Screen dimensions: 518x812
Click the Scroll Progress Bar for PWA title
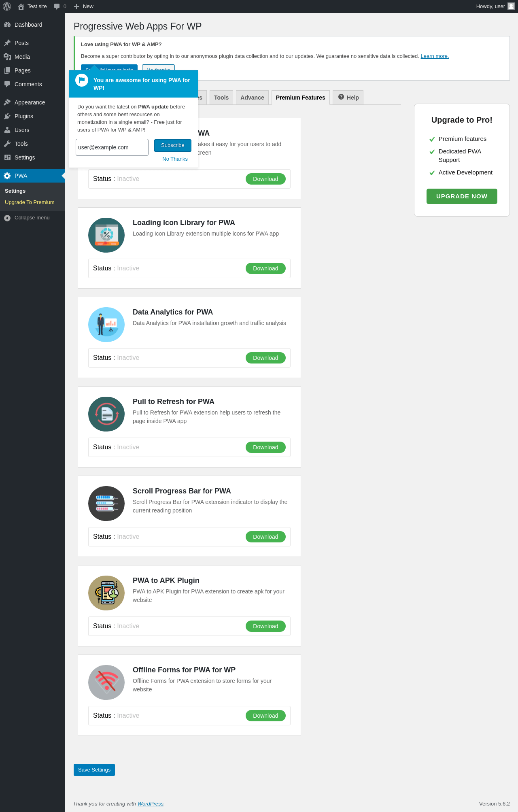click(x=182, y=491)
